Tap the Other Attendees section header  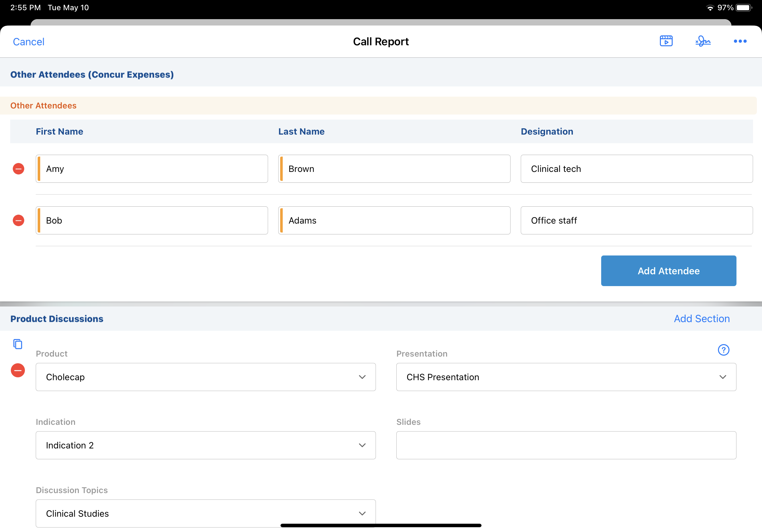point(43,106)
